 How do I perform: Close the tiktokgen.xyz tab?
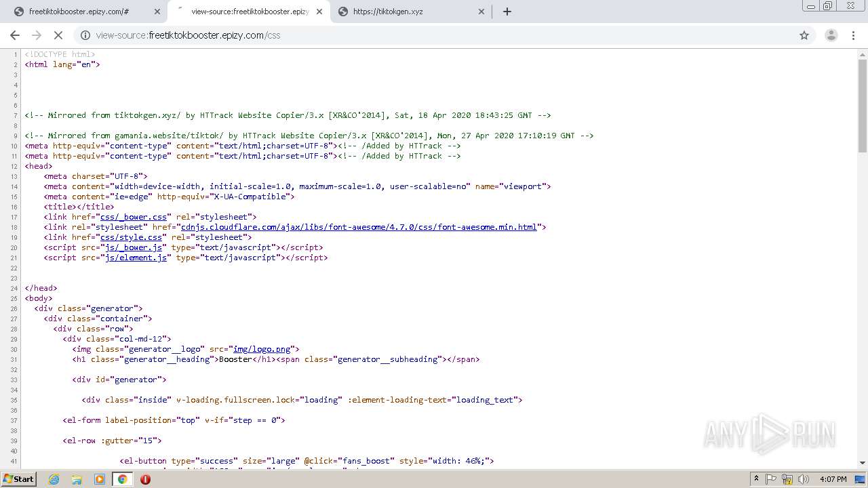pos(481,12)
